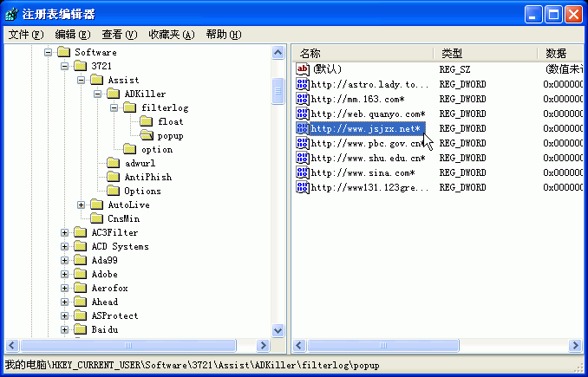Expand the AC3Filter tree node

tap(64, 232)
